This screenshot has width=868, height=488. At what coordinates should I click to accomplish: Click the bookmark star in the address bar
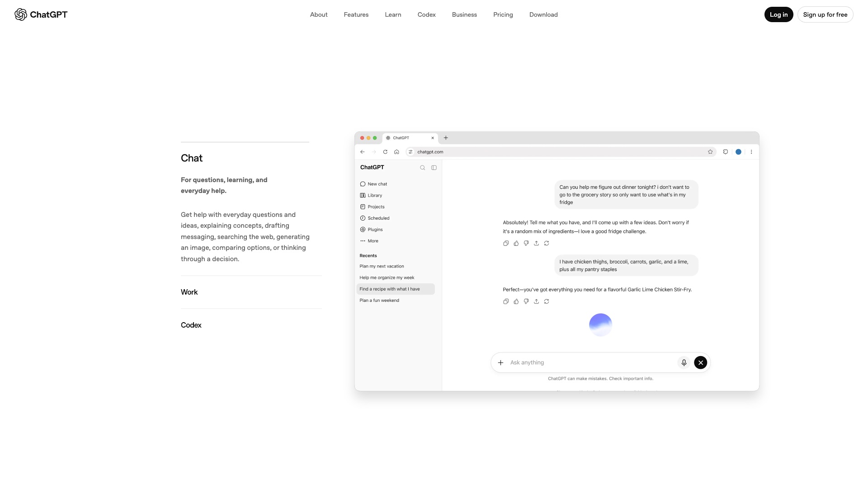710,152
